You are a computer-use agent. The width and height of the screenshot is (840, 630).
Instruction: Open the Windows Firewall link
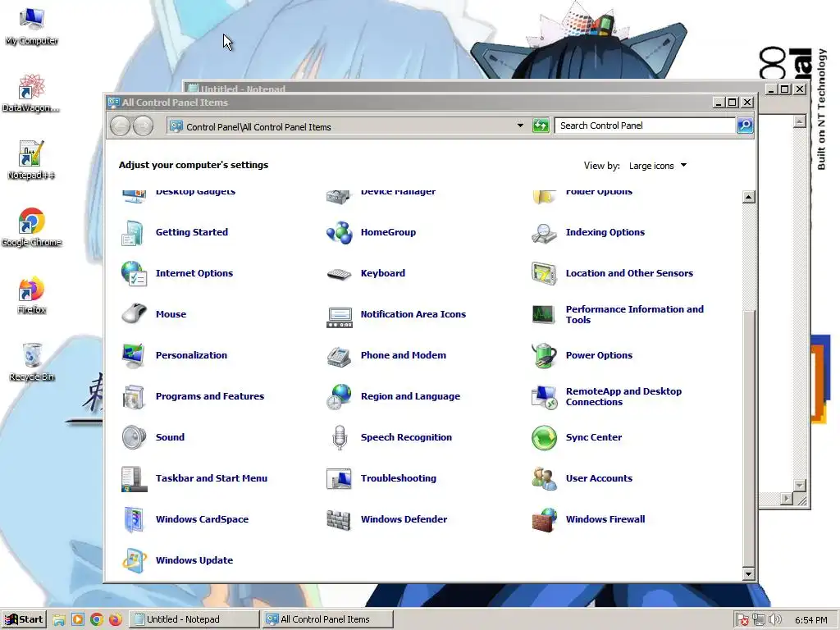pyautogui.click(x=605, y=519)
